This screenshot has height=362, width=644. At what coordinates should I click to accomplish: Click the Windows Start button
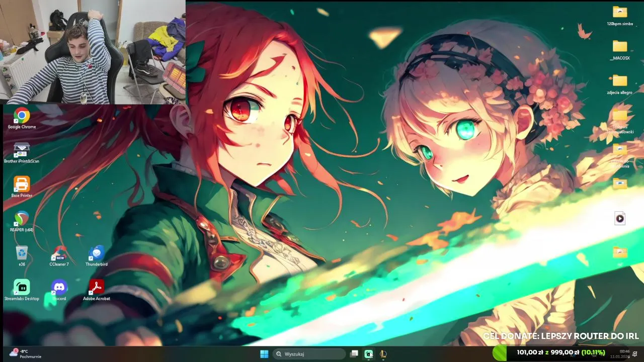[264, 354]
